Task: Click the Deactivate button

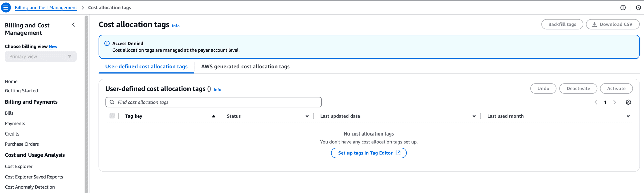Action: [x=578, y=88]
